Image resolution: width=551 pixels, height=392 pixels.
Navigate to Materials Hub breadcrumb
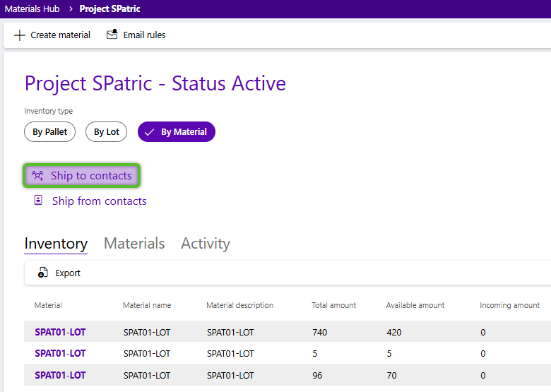pos(32,9)
